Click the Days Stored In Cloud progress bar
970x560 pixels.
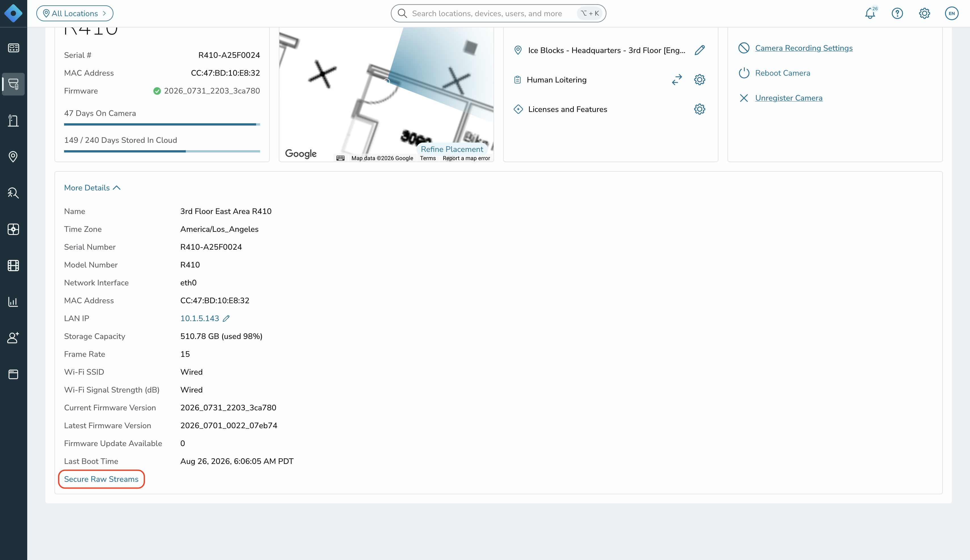(x=162, y=151)
